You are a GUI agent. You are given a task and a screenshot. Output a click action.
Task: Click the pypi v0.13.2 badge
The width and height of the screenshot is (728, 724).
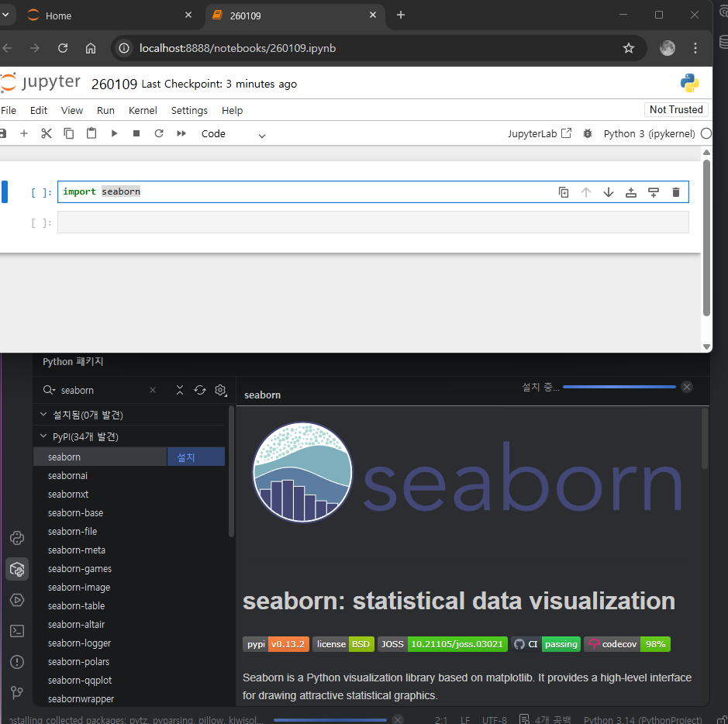pos(276,644)
